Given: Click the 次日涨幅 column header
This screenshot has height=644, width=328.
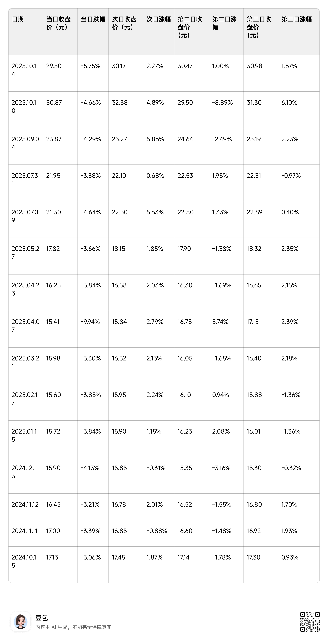Looking at the screenshot, I should coord(159,19).
